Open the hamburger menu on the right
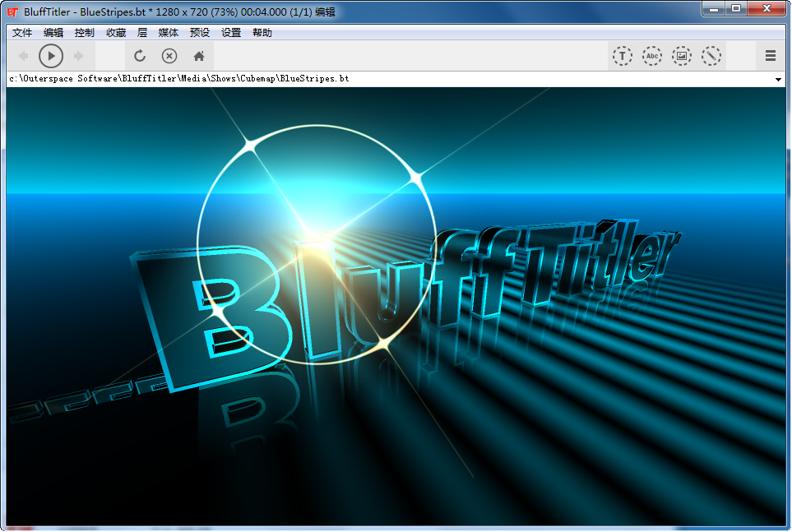The height and width of the screenshot is (532, 792). (771, 56)
